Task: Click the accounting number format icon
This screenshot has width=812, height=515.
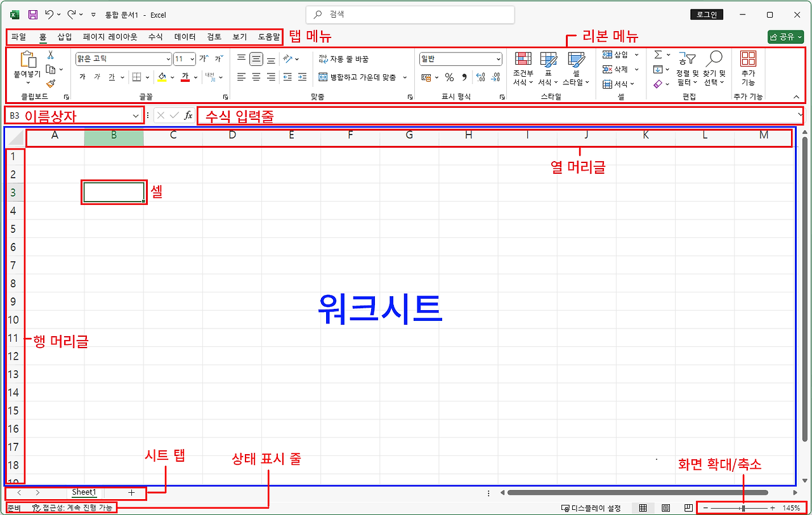Action: pyautogui.click(x=426, y=77)
